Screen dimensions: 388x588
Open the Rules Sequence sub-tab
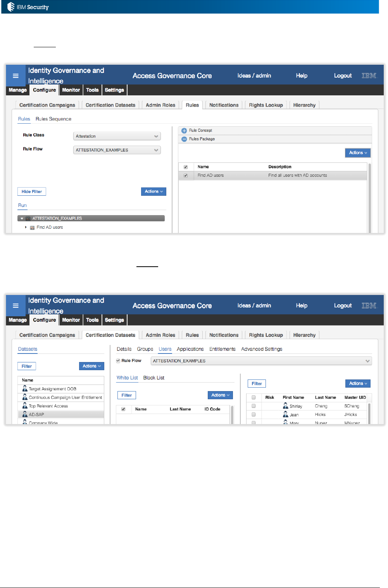pyautogui.click(x=53, y=119)
